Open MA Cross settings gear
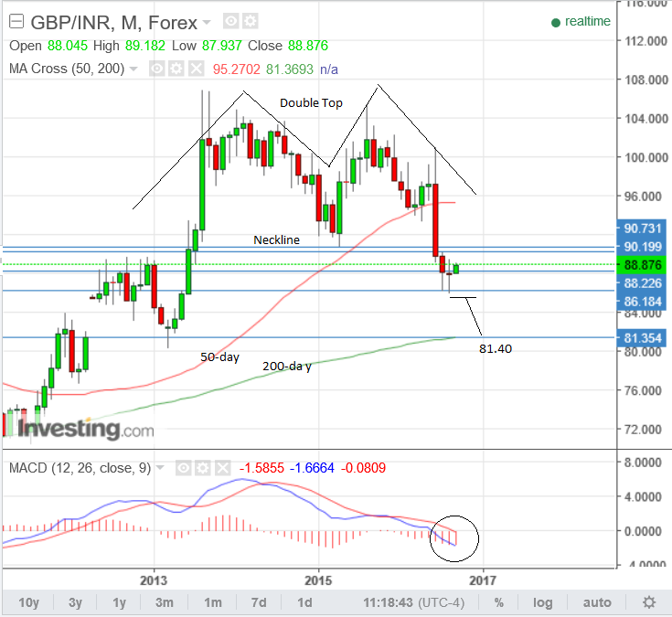Viewport: 672px width, 617px height. (176, 69)
